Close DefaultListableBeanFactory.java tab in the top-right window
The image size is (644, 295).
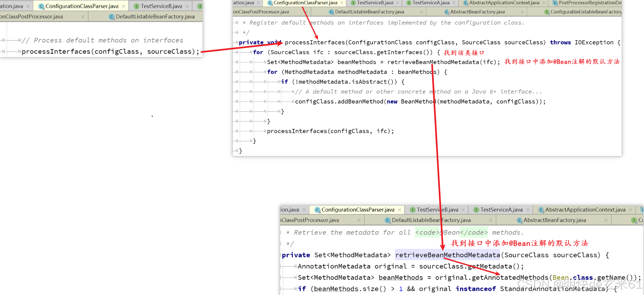tap(421, 12)
